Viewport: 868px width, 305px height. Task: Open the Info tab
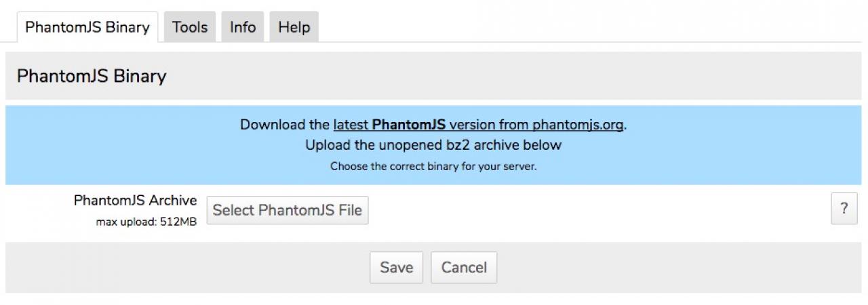[243, 28]
